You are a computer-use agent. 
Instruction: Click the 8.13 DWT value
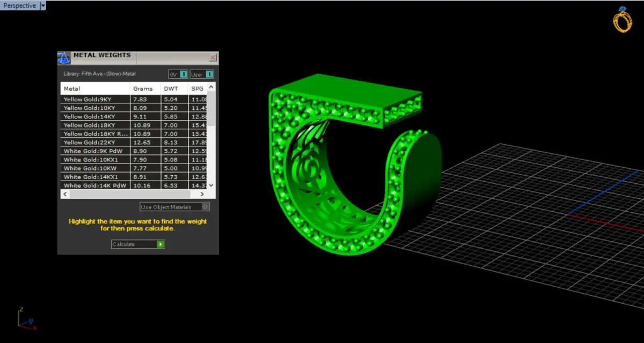(x=170, y=142)
